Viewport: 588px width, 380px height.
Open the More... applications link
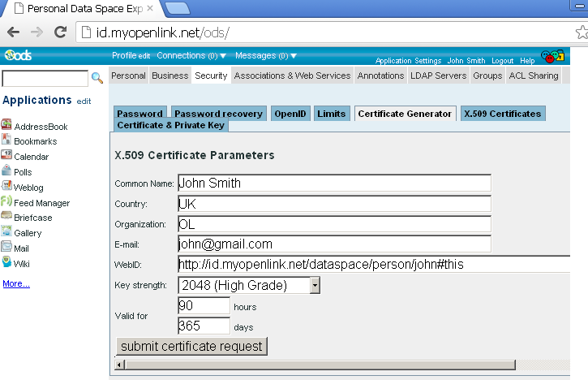(16, 283)
